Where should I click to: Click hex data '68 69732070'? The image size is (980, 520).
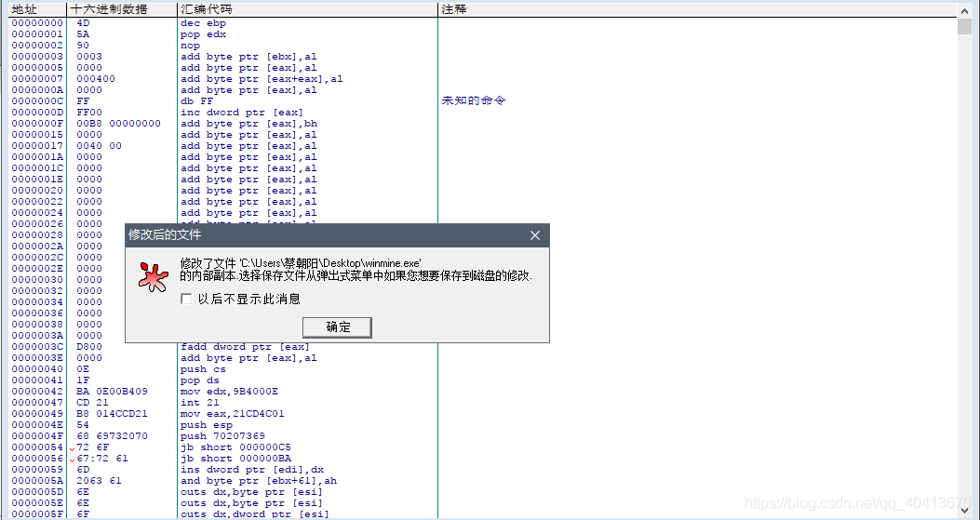[113, 436]
